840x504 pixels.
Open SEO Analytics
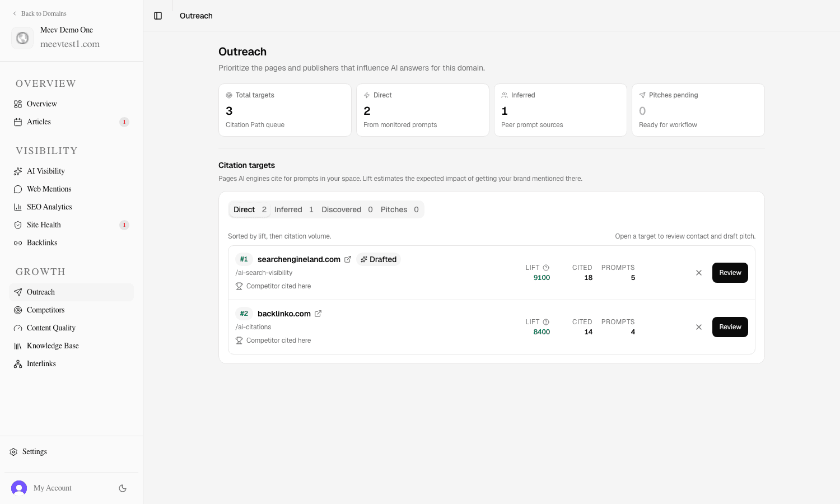[x=71, y=207]
